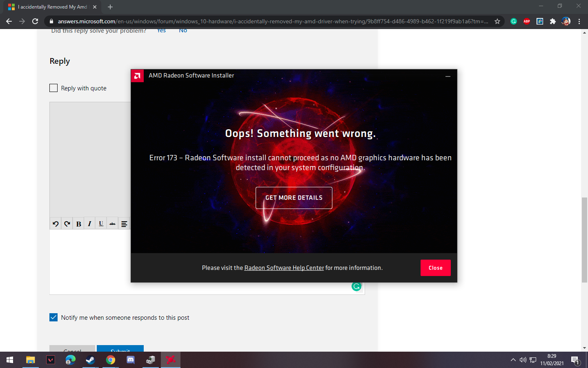Open Chrome three-dot menu
This screenshot has width=588, height=368.
[579, 21]
